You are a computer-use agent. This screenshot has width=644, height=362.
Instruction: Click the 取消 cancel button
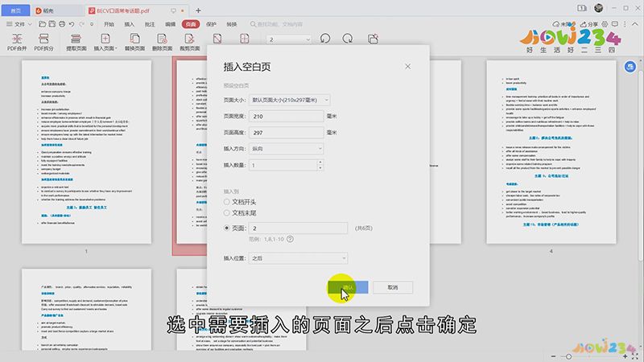point(393,287)
